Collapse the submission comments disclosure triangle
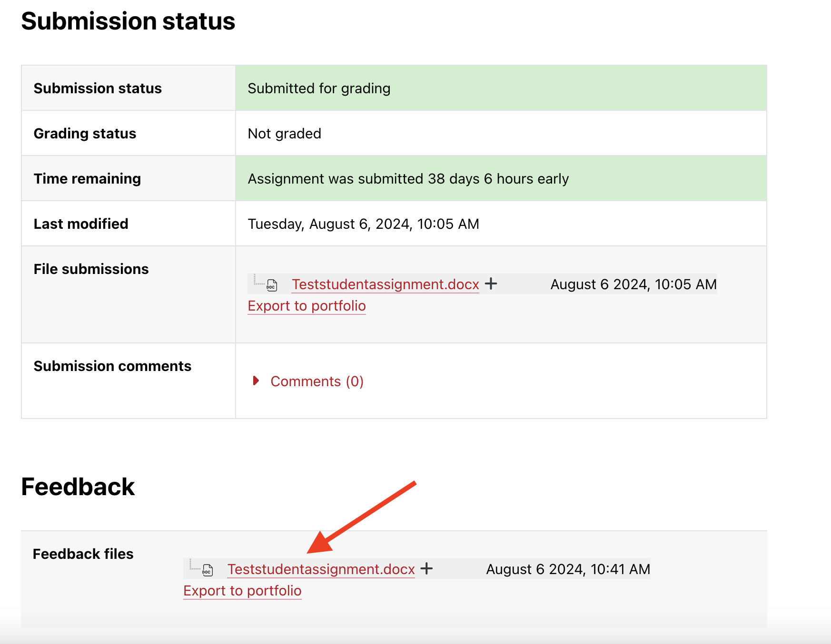 pyautogui.click(x=257, y=381)
